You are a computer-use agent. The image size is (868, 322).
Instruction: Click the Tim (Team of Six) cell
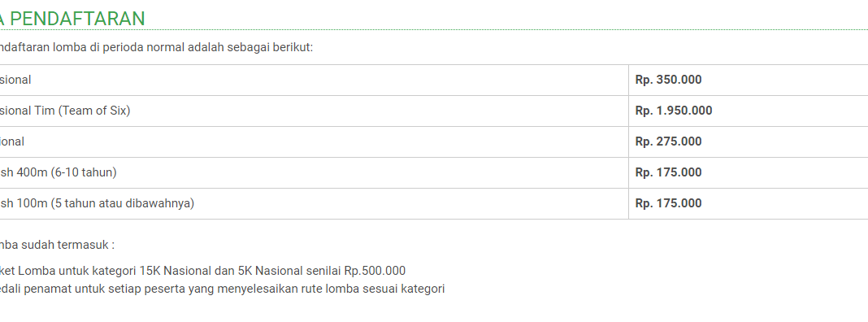click(314, 111)
